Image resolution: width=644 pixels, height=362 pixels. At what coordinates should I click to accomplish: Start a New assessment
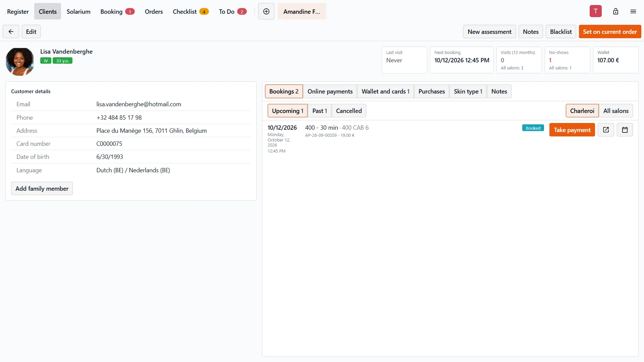coord(489,32)
